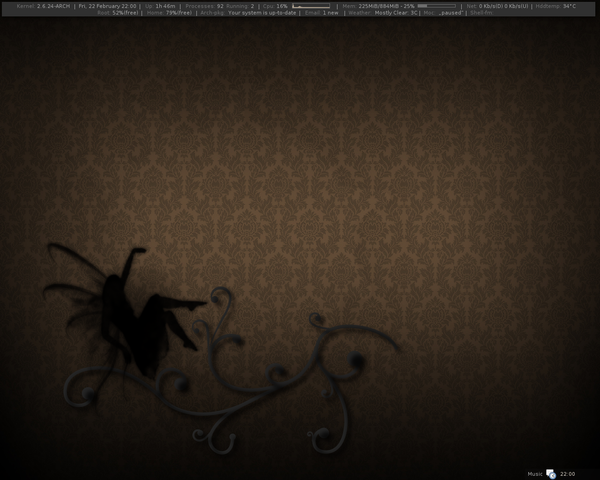
Task: Click the Processes: 92 entry
Action: coord(204,6)
